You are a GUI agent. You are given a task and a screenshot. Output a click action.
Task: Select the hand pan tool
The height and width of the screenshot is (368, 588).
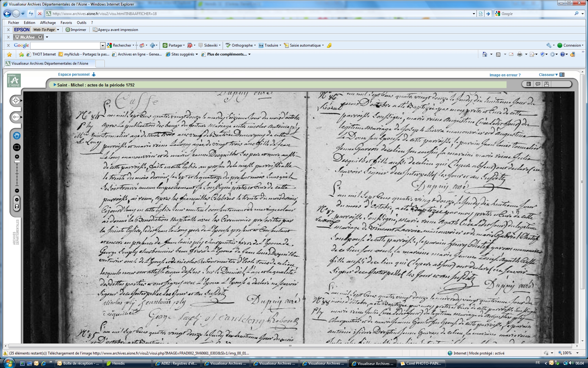click(17, 136)
